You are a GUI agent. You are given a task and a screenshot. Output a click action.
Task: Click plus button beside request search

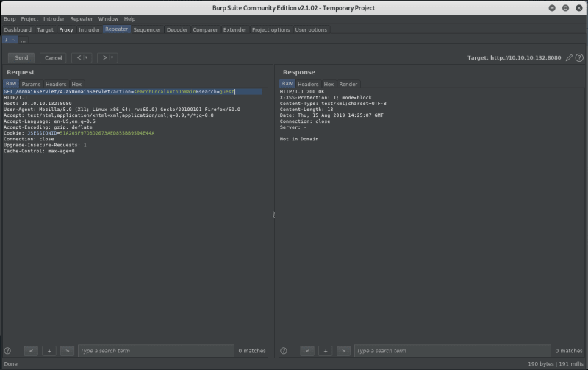point(49,351)
